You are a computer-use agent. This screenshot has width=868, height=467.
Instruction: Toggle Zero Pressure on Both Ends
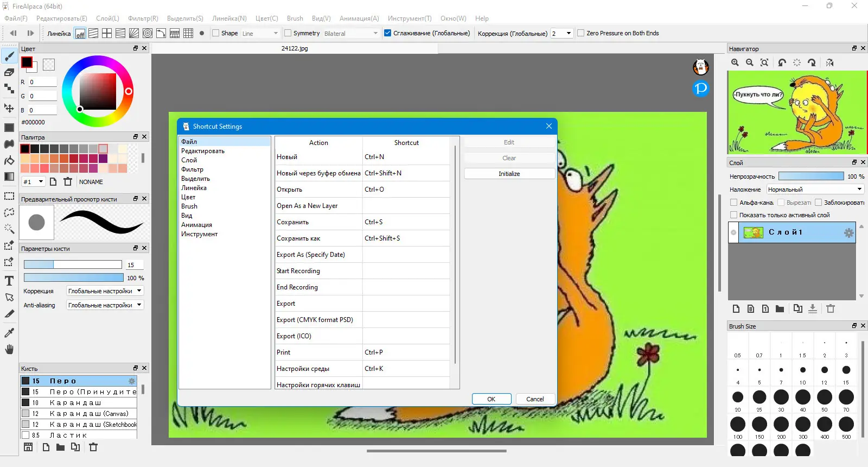[x=581, y=33]
